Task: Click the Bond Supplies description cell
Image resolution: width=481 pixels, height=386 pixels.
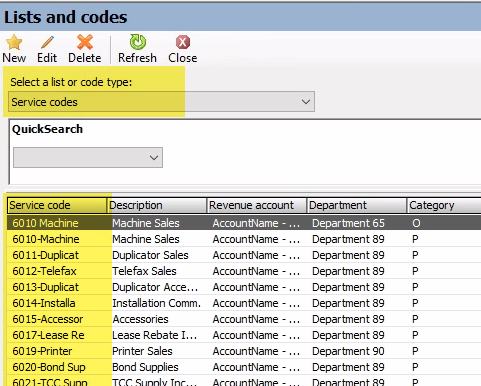Action: pyautogui.click(x=145, y=367)
